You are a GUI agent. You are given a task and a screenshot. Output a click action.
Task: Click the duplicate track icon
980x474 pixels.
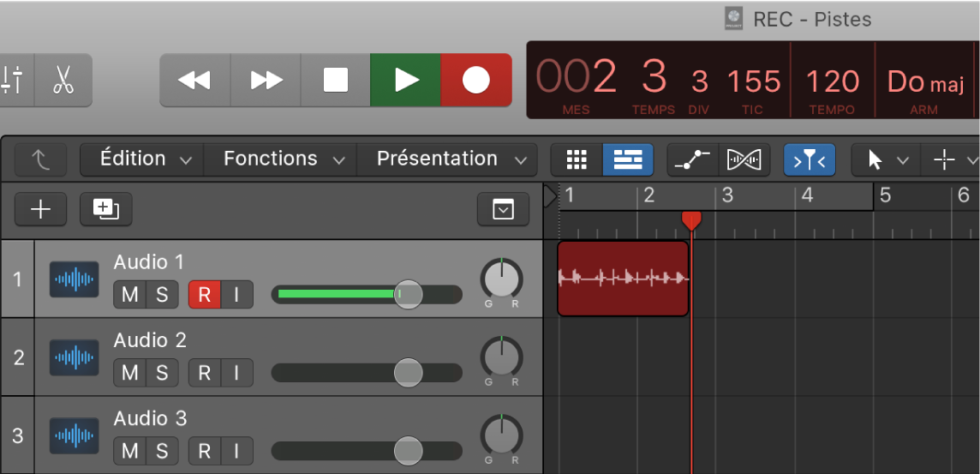[x=105, y=209]
